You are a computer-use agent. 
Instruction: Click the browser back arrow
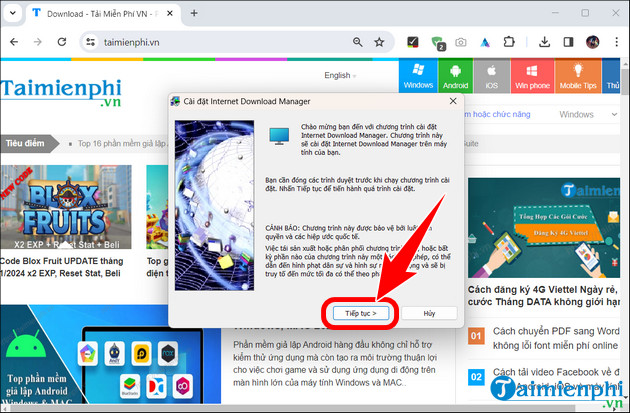pos(14,42)
